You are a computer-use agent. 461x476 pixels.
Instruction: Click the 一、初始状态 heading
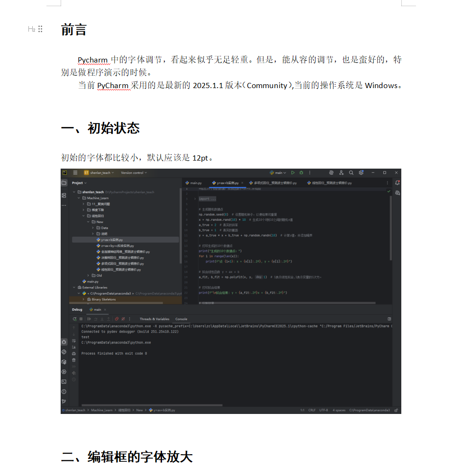coord(100,128)
